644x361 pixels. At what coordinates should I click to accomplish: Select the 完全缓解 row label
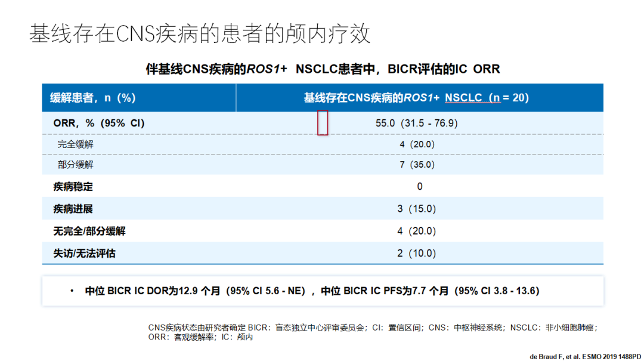pyautogui.click(x=76, y=144)
